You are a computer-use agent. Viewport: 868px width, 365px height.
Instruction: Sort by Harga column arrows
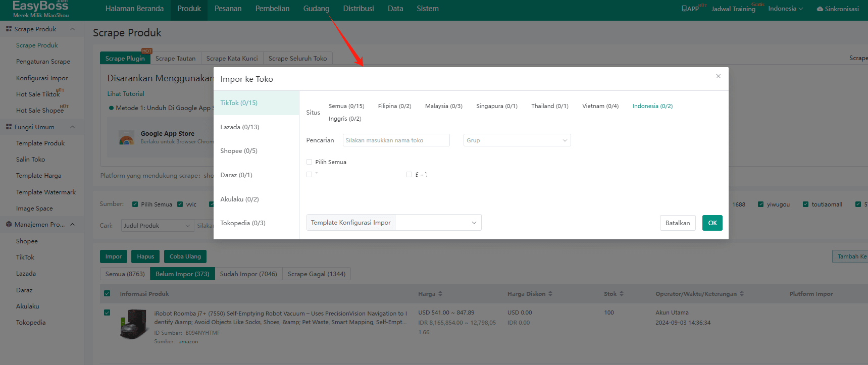(440, 294)
